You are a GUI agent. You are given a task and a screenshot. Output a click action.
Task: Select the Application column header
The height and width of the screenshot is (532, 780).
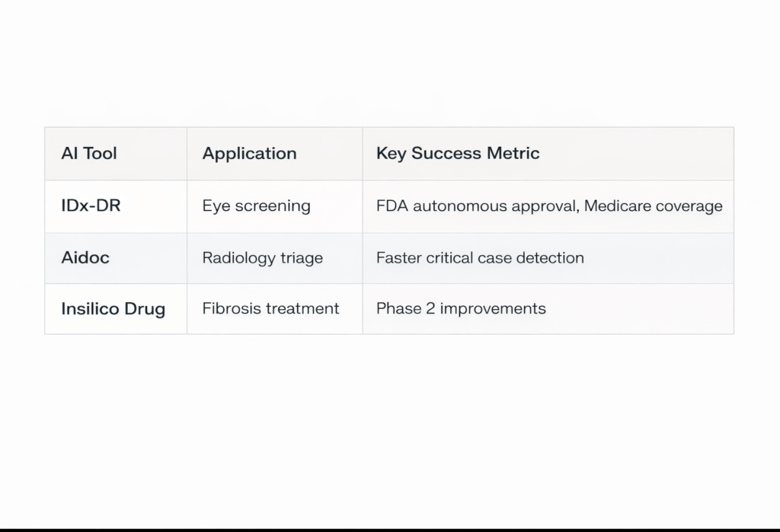click(x=249, y=154)
